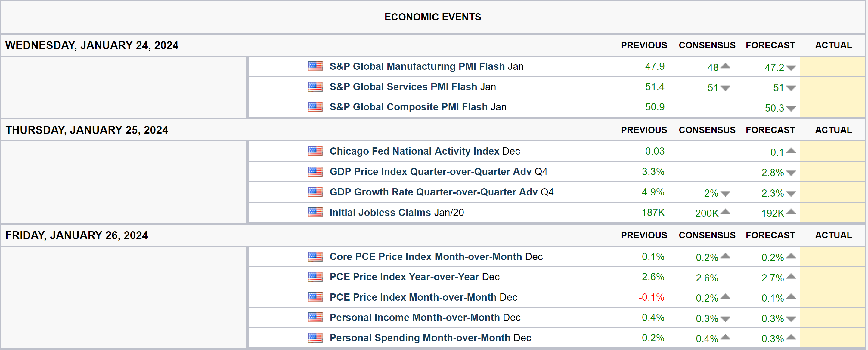Click down arrow next to Composite PMI forecast 50.3

[790, 109]
